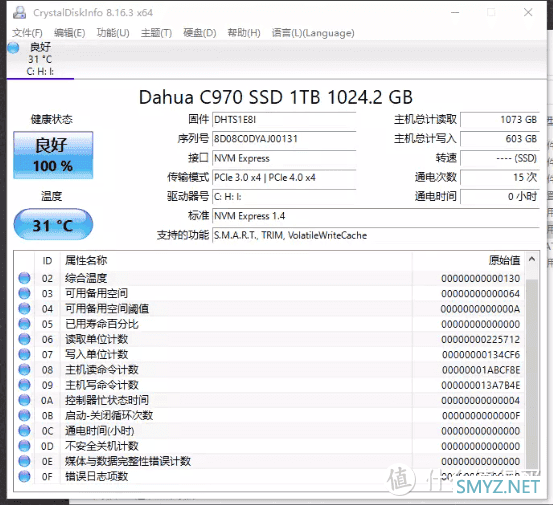
Task: Click the firmware field DHTS1E8I
Action: tap(284, 120)
